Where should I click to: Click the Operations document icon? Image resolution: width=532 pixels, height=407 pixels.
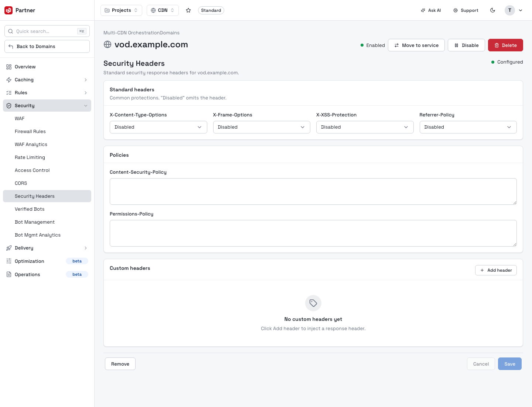9,275
